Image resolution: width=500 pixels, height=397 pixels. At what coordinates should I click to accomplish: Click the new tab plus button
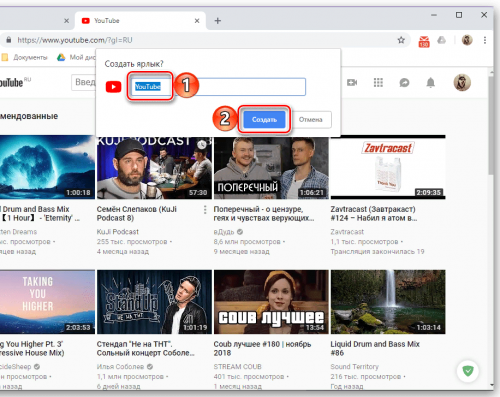click(218, 21)
